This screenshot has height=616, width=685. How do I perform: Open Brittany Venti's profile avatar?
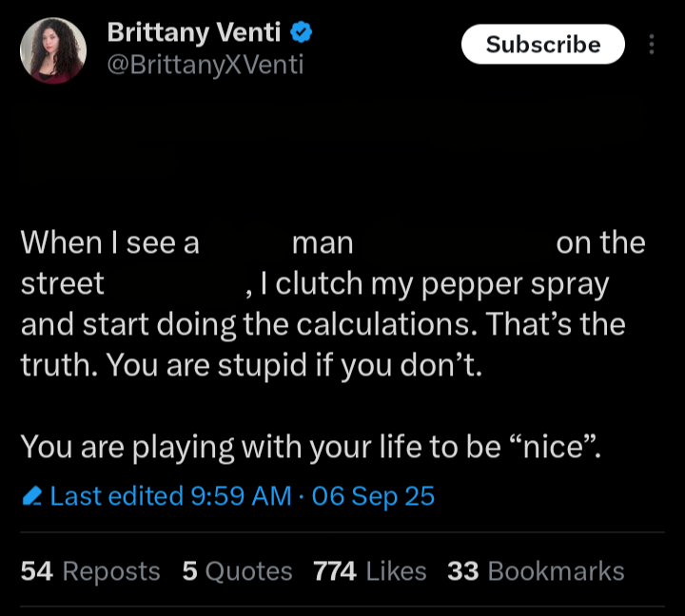tap(53, 49)
